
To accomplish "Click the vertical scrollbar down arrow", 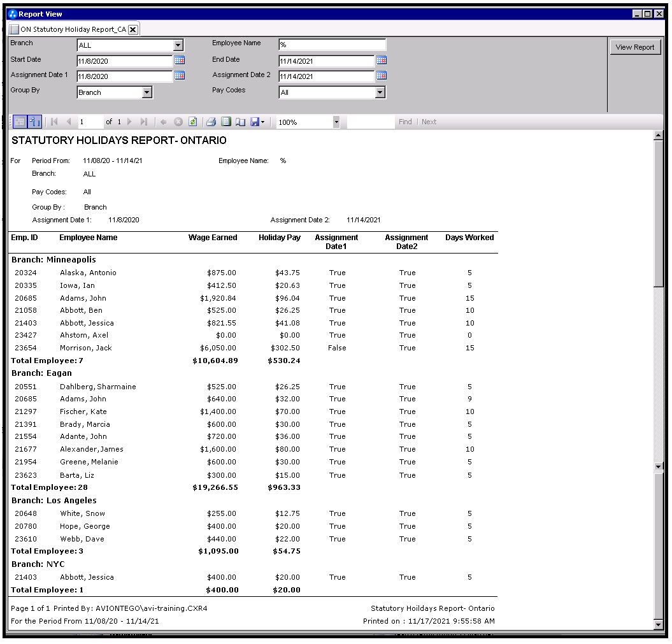I will [x=659, y=625].
